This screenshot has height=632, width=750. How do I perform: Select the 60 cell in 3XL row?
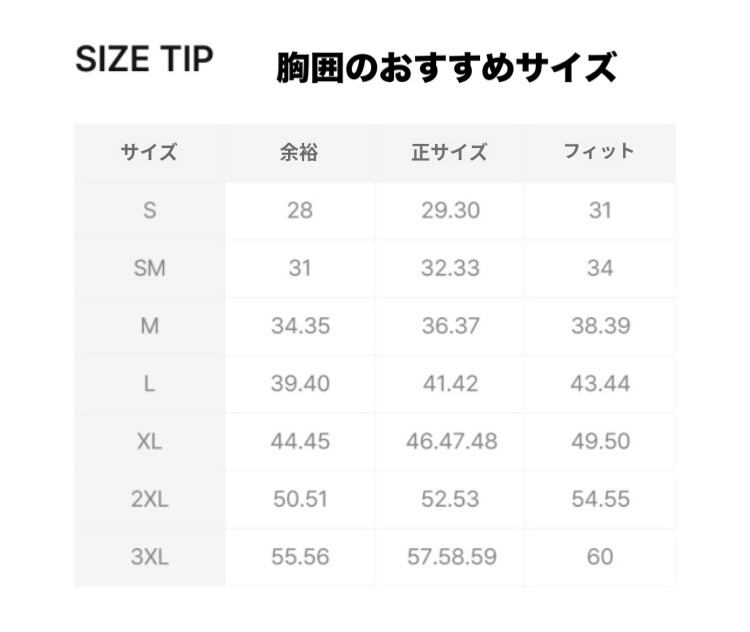(600, 557)
